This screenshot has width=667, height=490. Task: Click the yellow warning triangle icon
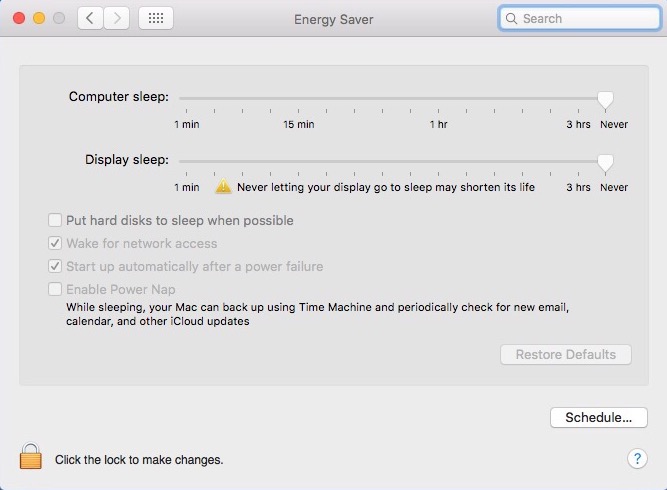pos(223,187)
